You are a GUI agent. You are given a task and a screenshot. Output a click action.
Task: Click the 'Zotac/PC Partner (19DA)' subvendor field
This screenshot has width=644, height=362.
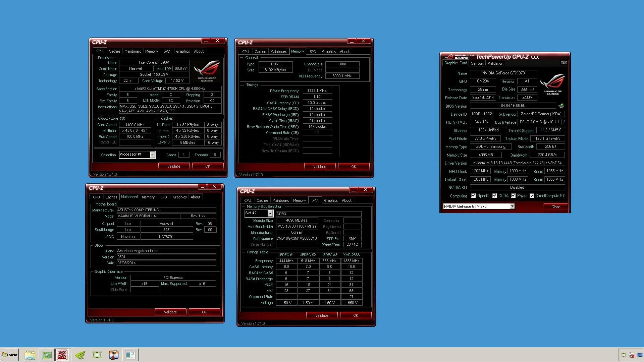coord(541,114)
